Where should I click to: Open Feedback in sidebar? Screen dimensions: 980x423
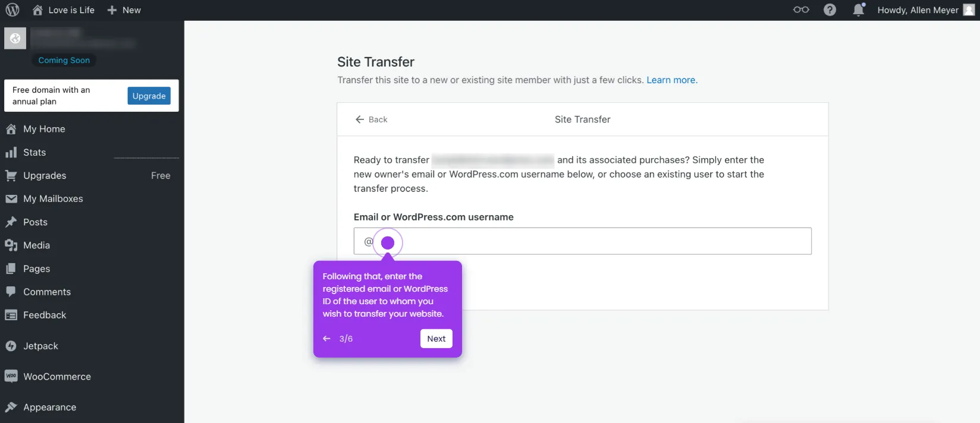[45, 315]
